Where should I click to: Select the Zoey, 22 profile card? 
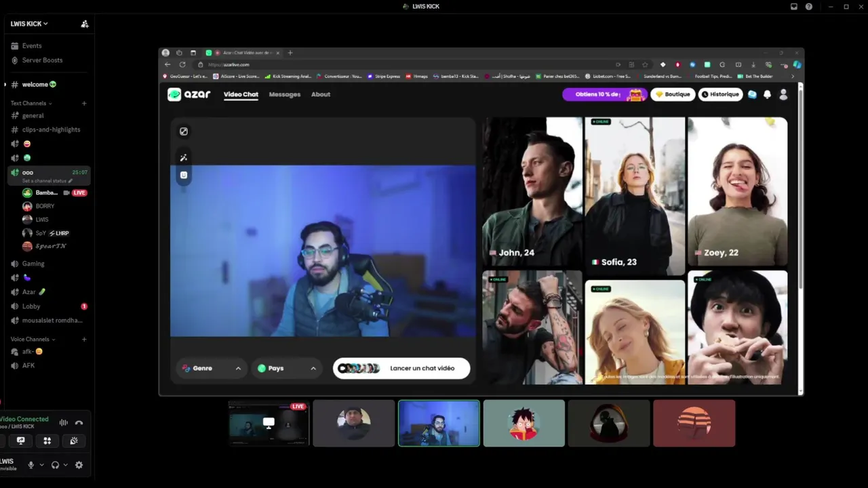coord(738,191)
